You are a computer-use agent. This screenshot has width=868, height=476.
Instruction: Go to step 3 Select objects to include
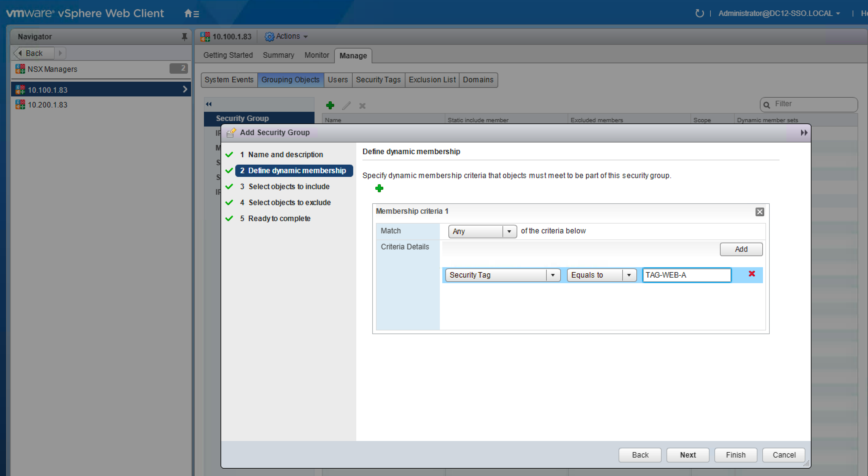[289, 187]
